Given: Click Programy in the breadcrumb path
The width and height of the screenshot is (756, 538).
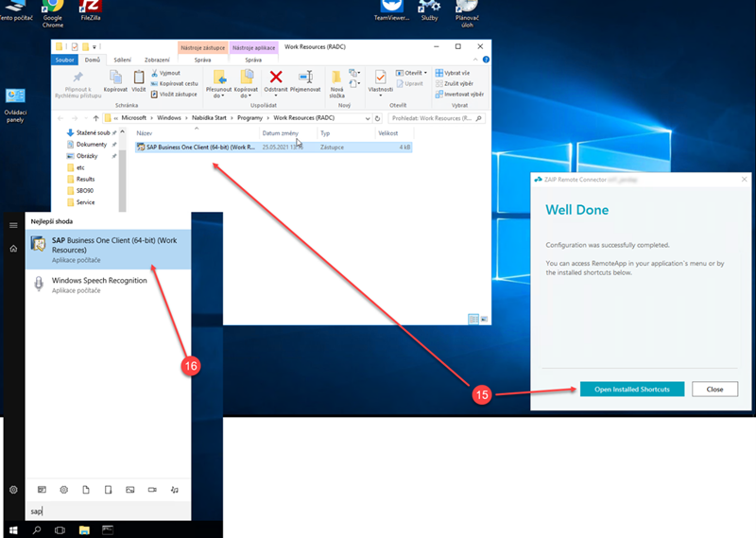Looking at the screenshot, I should pos(249,118).
